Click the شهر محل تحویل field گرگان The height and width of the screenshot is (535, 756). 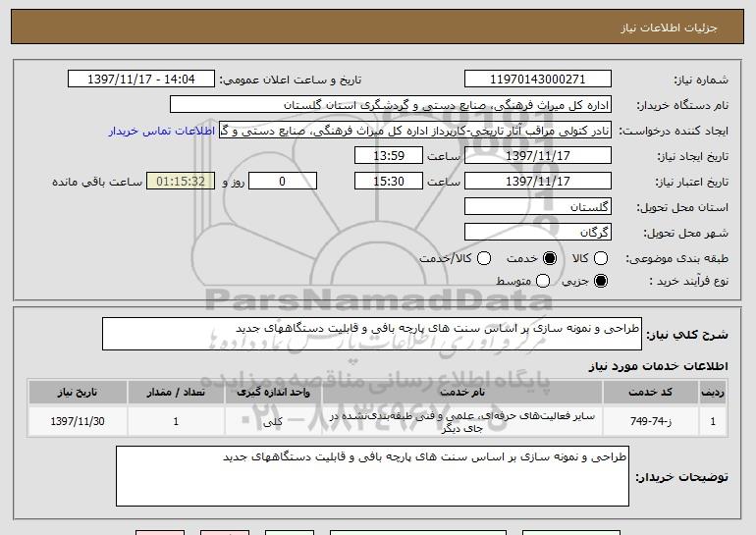(x=538, y=233)
